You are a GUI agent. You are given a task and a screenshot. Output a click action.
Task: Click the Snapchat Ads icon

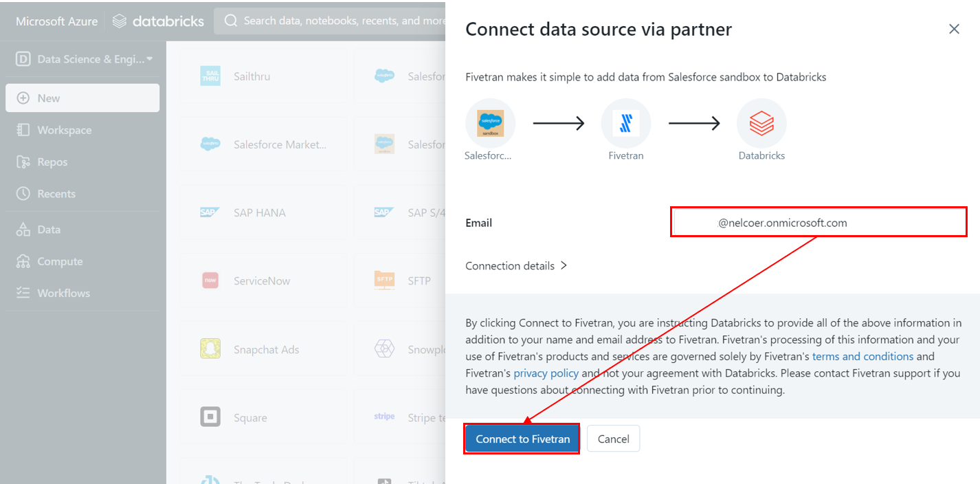[x=210, y=349]
